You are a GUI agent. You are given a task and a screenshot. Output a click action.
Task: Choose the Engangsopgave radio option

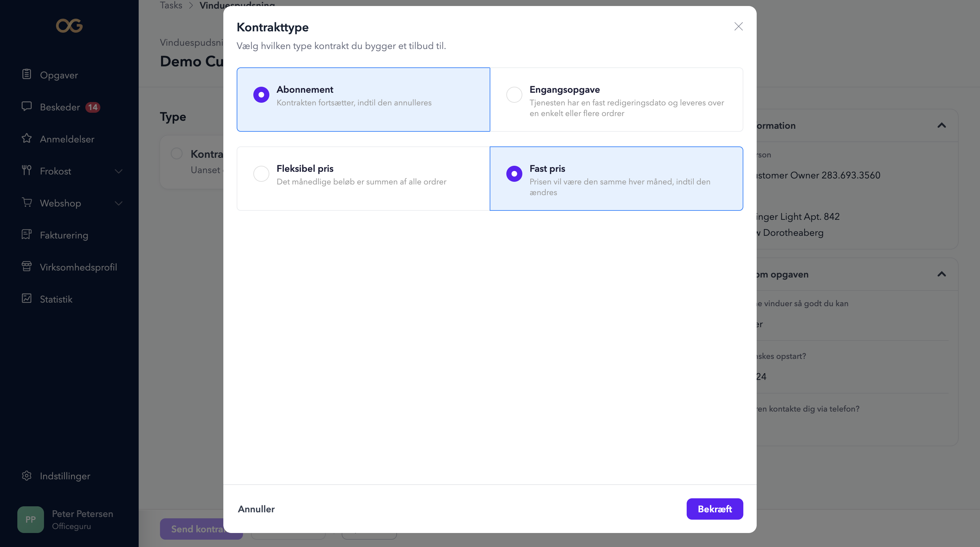pos(514,95)
